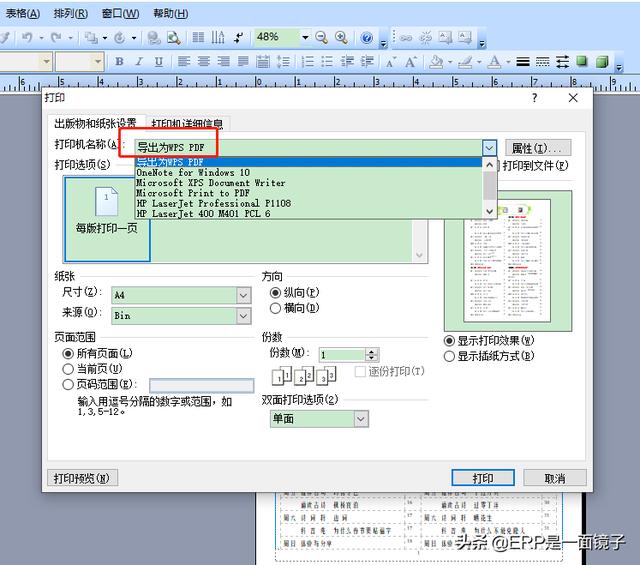This screenshot has height=565, width=640.
Task: Click the decrease indent icon
Action: 347,62
